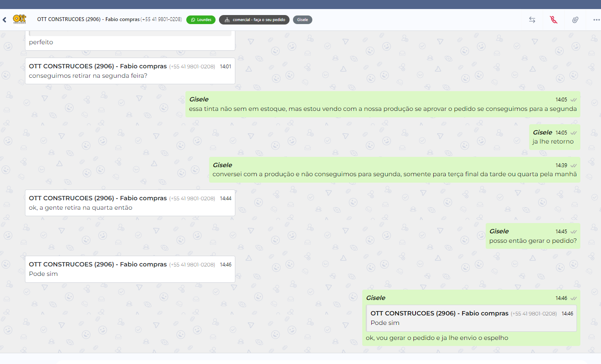This screenshot has width=601, height=364.
Task: Click read receipt on 'posso então gerar o pedido?'
Action: coord(573,232)
